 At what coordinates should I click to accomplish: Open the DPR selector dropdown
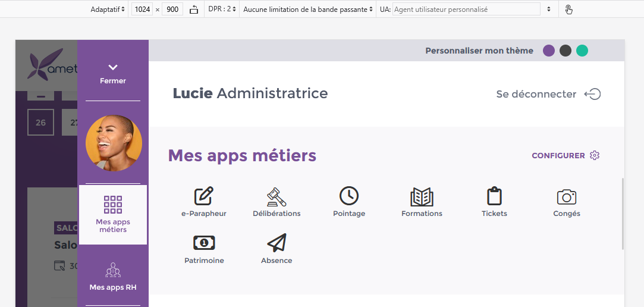click(x=222, y=10)
